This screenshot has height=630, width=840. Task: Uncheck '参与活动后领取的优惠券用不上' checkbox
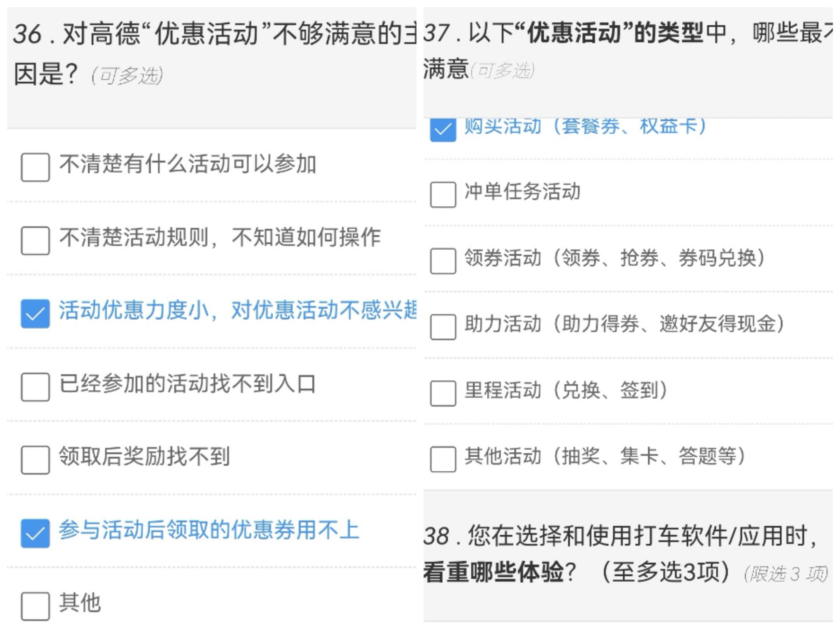click(35, 533)
